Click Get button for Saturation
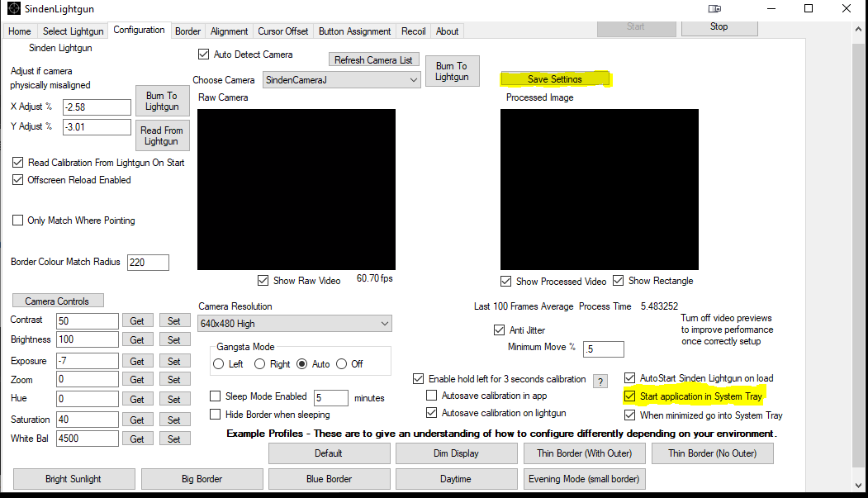This screenshot has width=868, height=498. click(137, 420)
